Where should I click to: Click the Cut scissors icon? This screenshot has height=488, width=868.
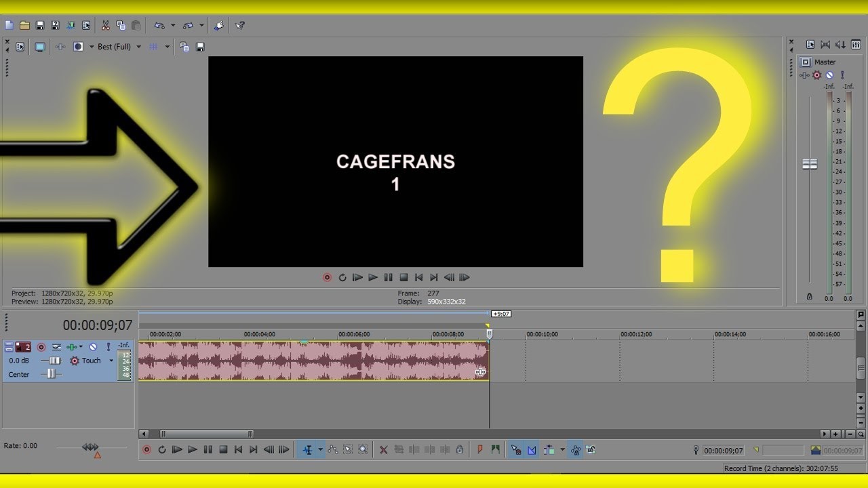pos(106,25)
